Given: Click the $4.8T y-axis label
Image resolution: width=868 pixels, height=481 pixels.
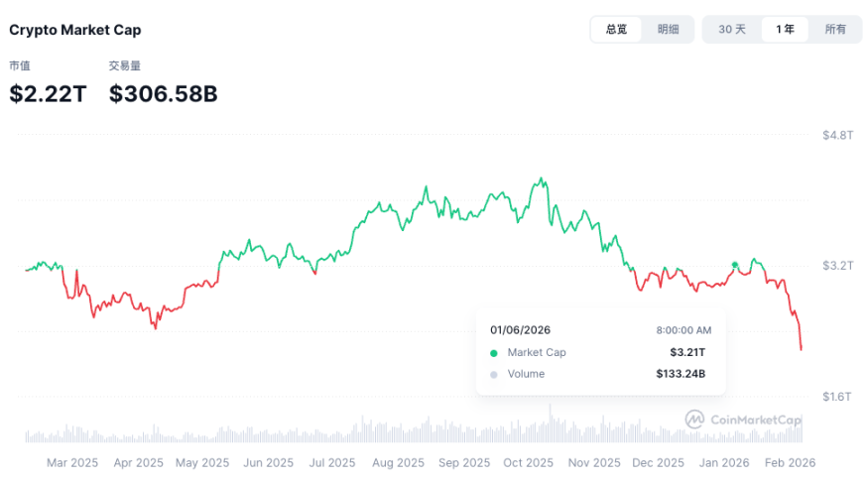Looking at the screenshot, I should (838, 135).
